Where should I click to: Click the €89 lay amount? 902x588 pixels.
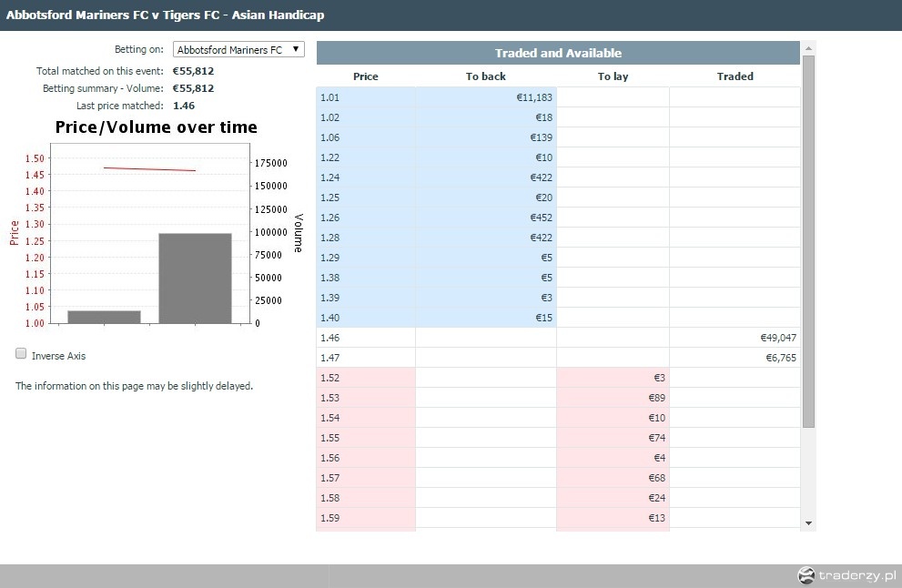tap(656, 398)
